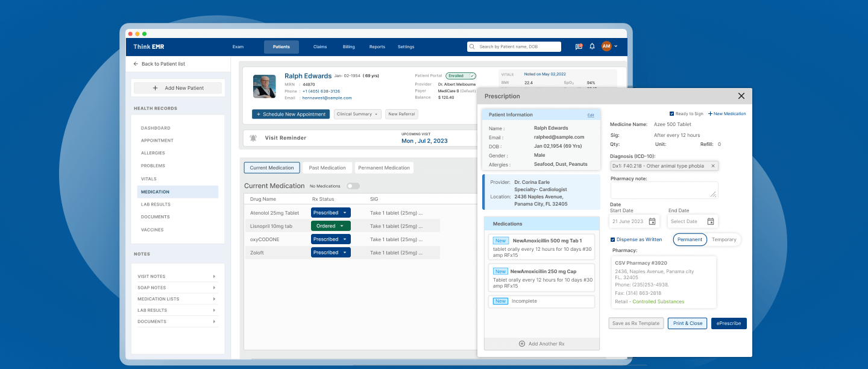This screenshot has width=868, height=369.
Task: Open the Clinical Summary dropdown
Action: pos(357,114)
